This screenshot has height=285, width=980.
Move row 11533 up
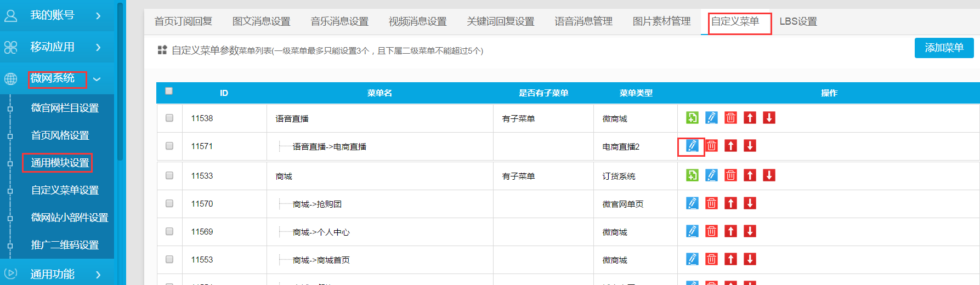pyautogui.click(x=750, y=175)
